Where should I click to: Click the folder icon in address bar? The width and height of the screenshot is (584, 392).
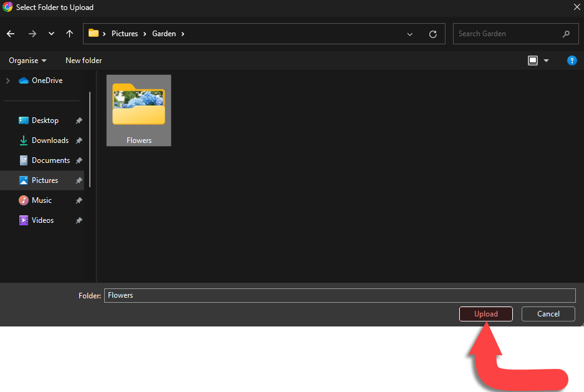click(x=94, y=33)
